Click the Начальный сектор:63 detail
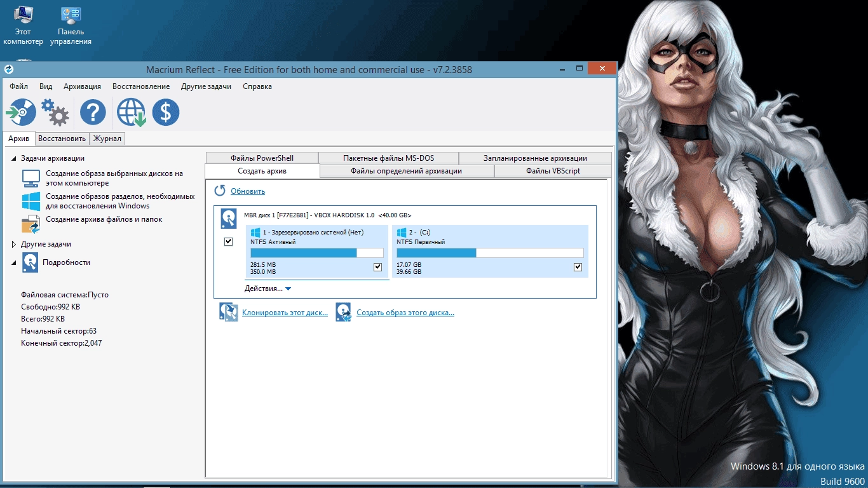 pos(58,331)
